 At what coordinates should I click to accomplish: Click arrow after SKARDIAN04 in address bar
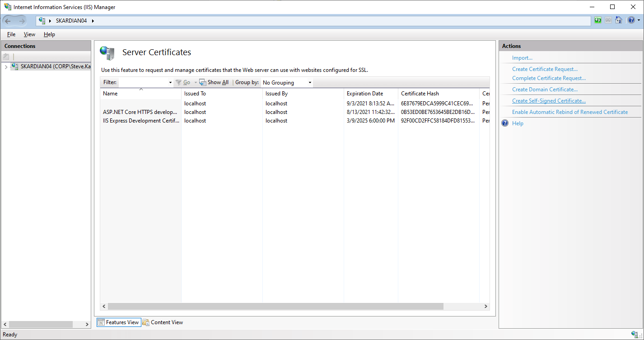pyautogui.click(x=93, y=21)
